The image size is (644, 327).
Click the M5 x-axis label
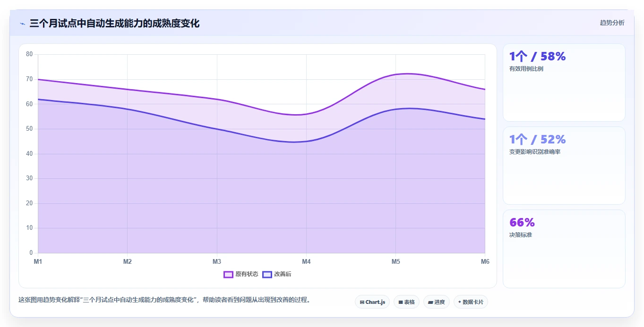(395, 261)
